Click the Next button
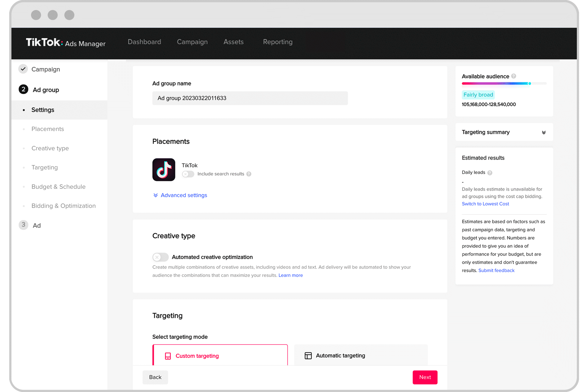 (x=425, y=377)
